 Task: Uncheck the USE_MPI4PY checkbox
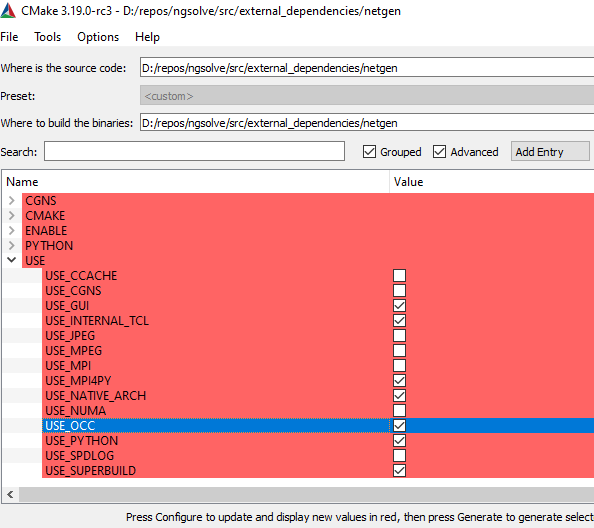click(399, 380)
